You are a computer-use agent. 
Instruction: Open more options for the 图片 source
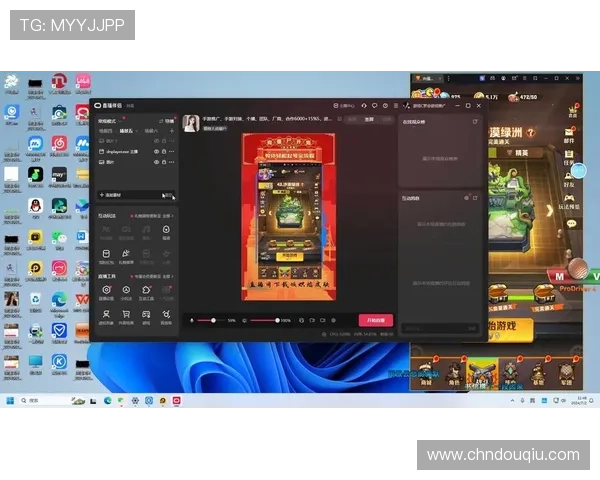click(x=169, y=161)
